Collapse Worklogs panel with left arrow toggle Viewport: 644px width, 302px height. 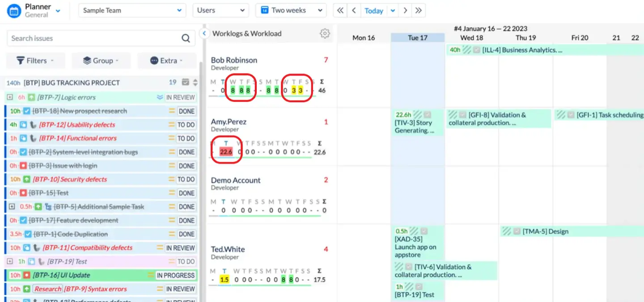[204, 33]
